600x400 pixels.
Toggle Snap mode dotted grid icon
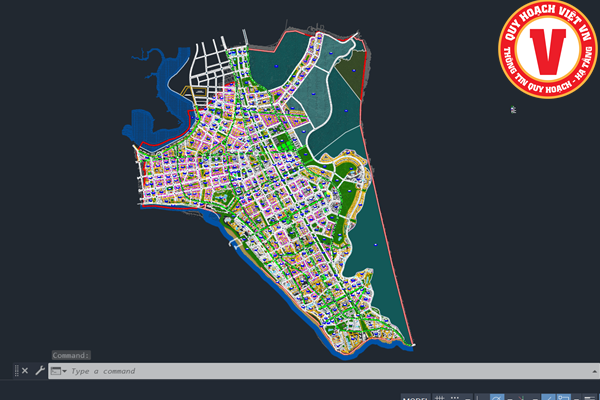(455, 398)
